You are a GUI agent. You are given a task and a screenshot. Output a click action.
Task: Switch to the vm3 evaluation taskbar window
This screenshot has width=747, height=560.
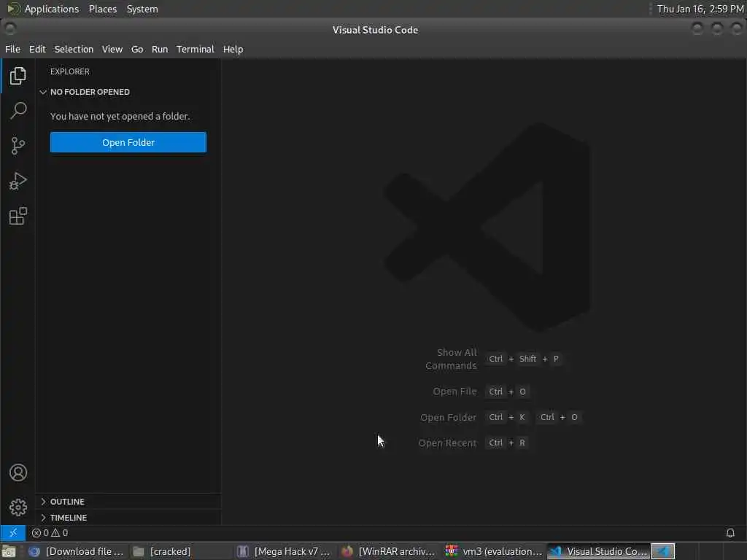click(x=494, y=551)
